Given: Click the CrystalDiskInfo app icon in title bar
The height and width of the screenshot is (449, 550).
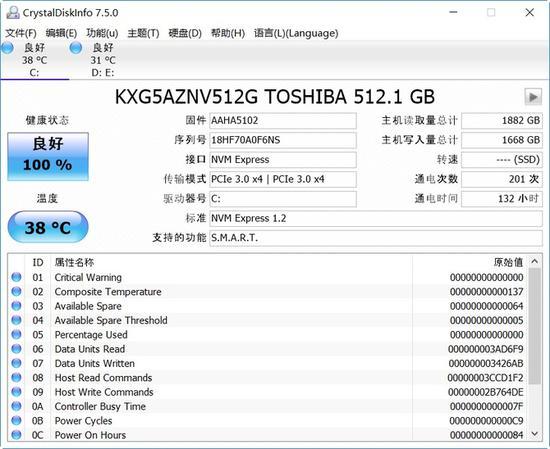Looking at the screenshot, I should (13, 13).
